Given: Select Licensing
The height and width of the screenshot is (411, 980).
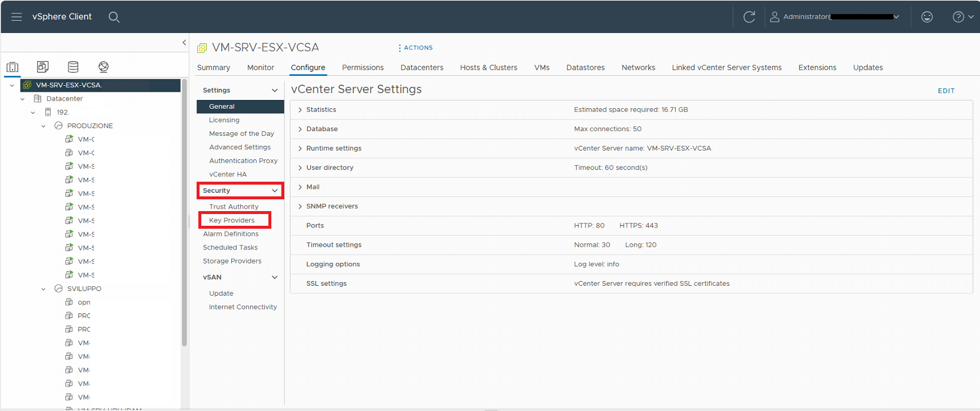Looking at the screenshot, I should click(x=224, y=120).
